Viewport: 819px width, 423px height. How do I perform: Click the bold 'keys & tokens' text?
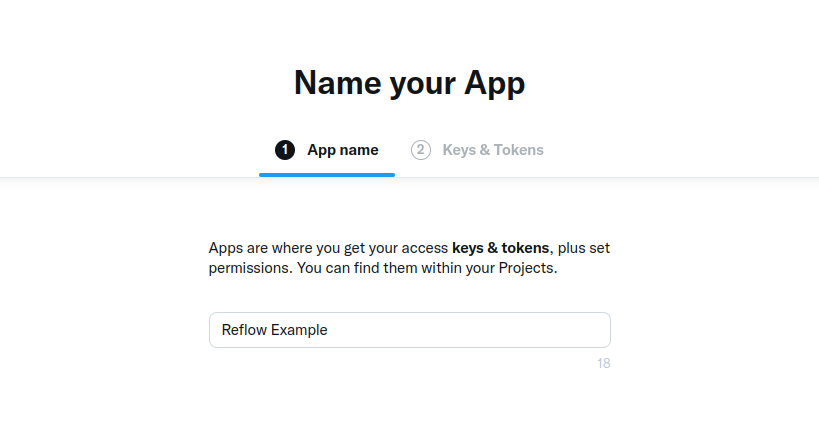pos(500,248)
